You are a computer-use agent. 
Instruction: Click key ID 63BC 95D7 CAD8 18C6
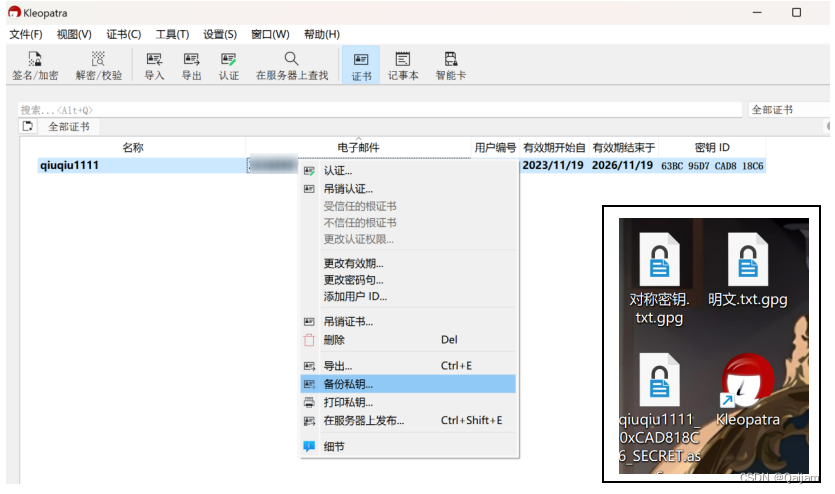click(712, 166)
